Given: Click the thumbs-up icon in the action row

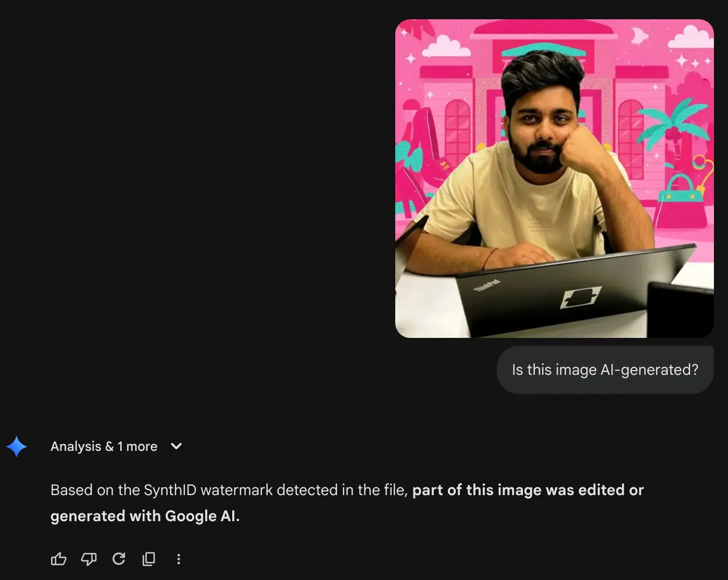Looking at the screenshot, I should pyautogui.click(x=59, y=559).
